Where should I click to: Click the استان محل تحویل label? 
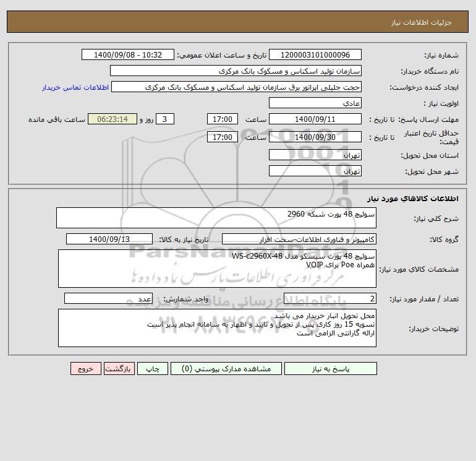point(430,155)
